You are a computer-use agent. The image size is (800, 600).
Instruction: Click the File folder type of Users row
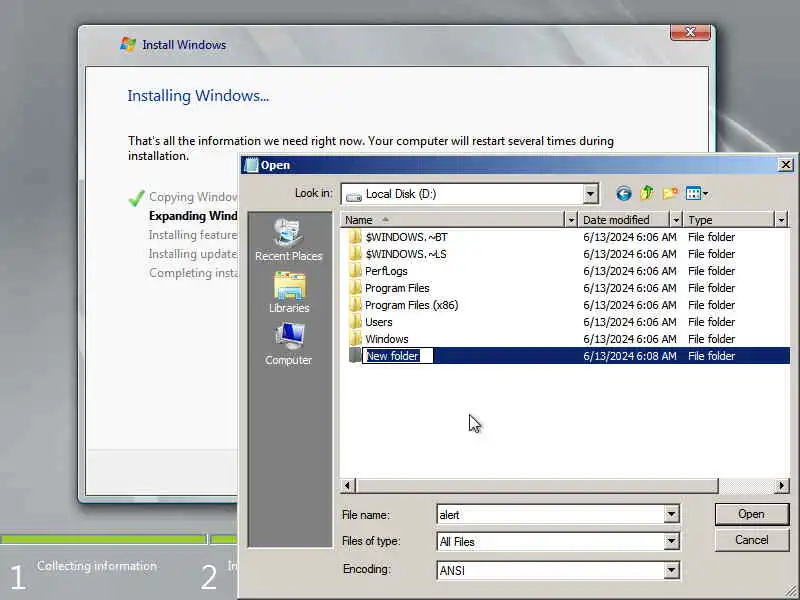tap(711, 322)
